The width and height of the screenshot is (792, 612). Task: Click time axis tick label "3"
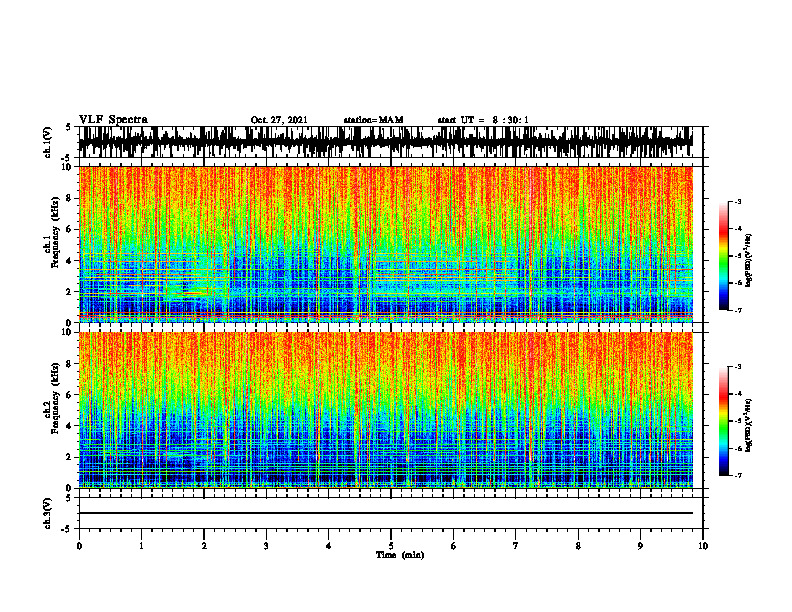266,546
